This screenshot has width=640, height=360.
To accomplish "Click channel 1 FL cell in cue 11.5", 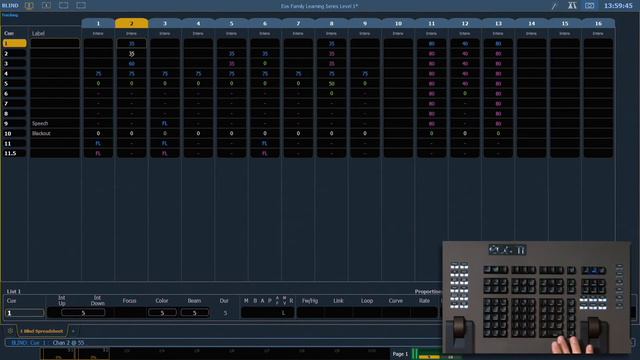I will coord(98,153).
